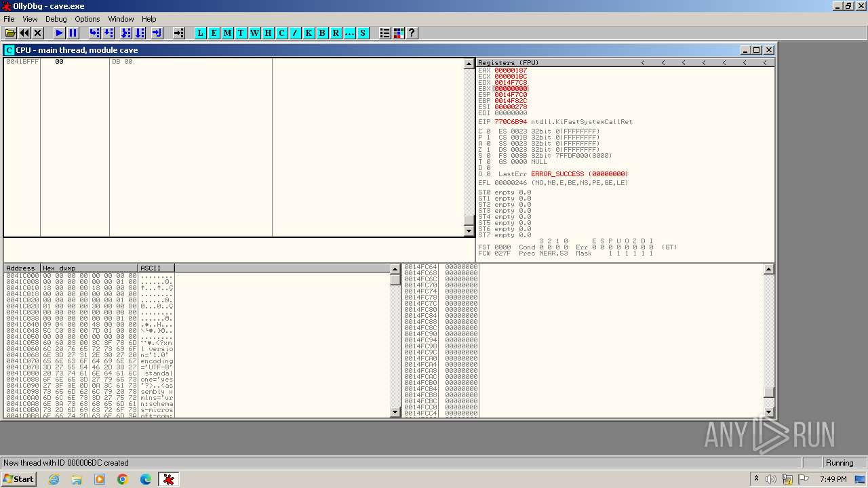Click the Step over toolbar icon
The image size is (868, 488).
point(108,33)
